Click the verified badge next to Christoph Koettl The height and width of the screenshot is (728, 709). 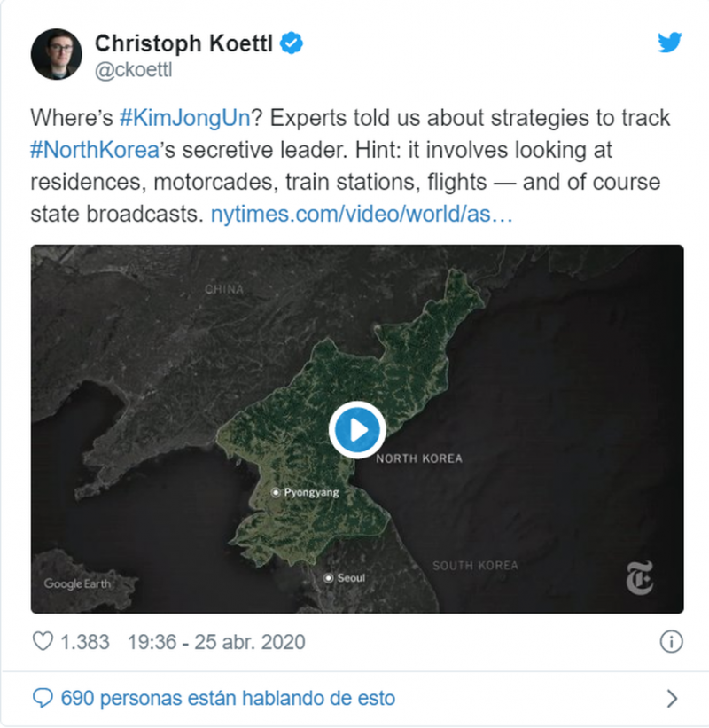tap(291, 43)
